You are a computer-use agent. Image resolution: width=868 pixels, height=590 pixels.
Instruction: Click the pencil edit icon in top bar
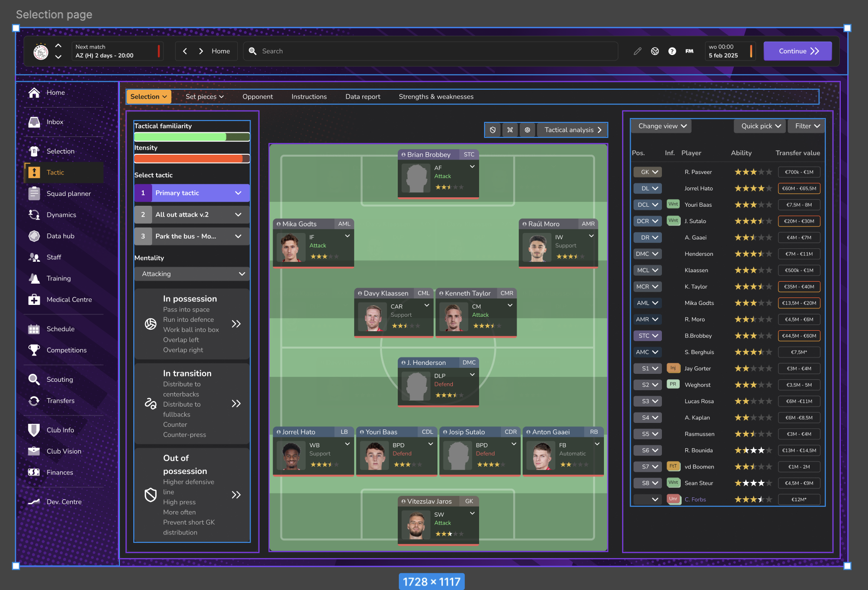click(x=638, y=51)
